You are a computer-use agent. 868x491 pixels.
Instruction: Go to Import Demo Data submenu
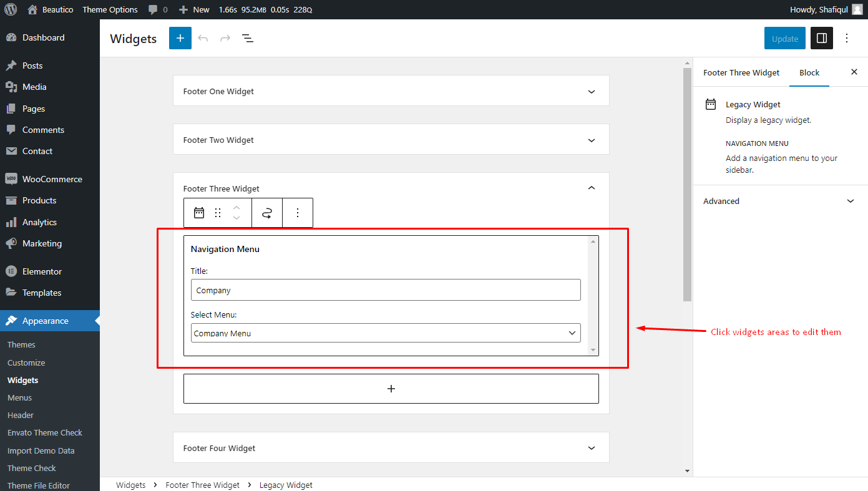41,450
